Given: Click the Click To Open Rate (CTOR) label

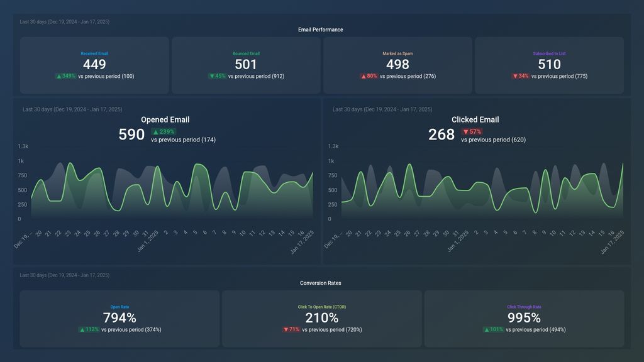Looking at the screenshot, I should (x=322, y=307).
